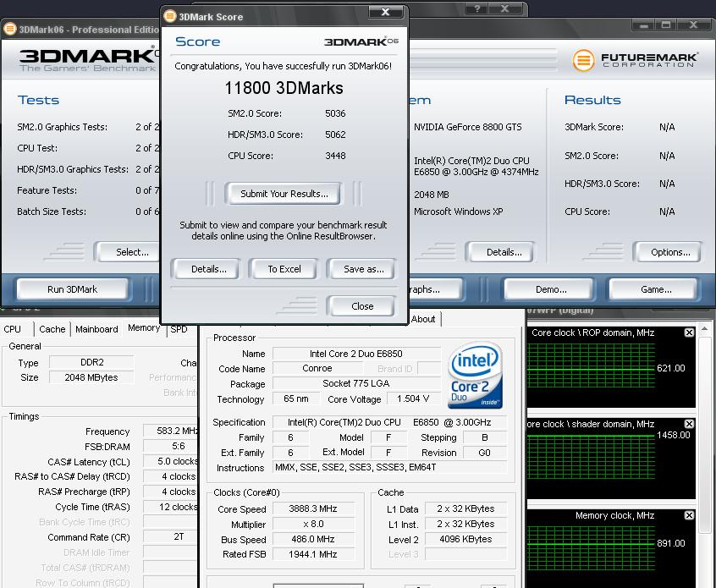Switch to CPU tab in CPU-Z memory window
Screen dimensions: 716x588
pos(14,329)
